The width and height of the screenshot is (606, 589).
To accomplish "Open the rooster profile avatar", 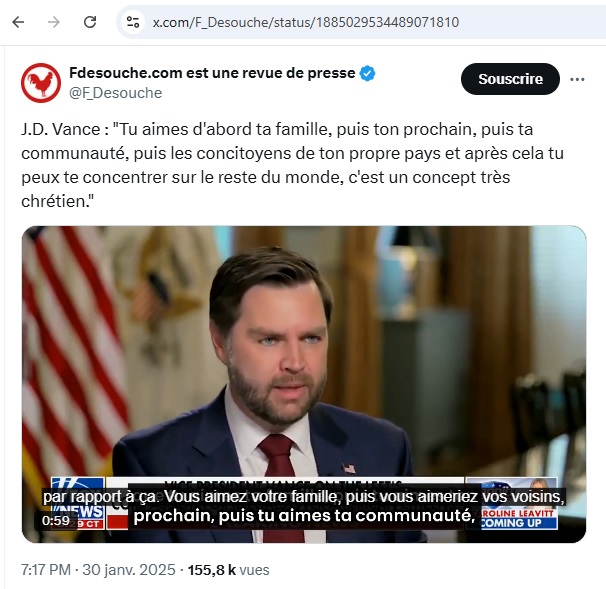I will point(40,83).
